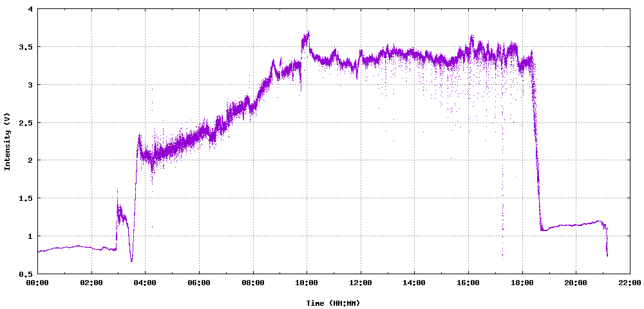
Task: Click the 04:00 time axis label
Action: [145, 283]
